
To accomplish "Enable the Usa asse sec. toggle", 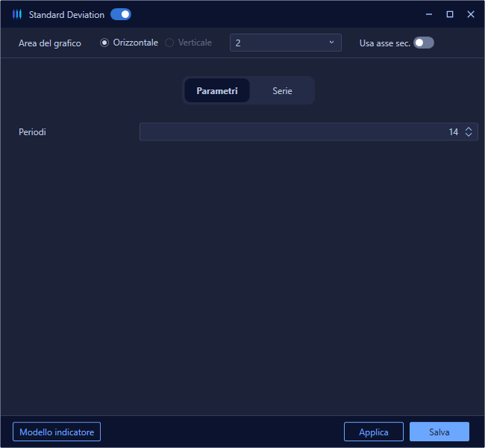I will pyautogui.click(x=424, y=43).
